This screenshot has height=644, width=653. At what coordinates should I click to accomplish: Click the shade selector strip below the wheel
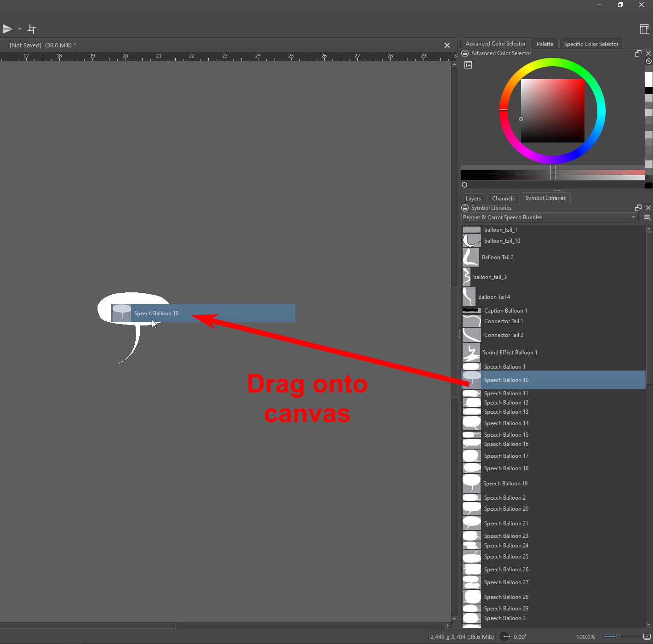(553, 172)
